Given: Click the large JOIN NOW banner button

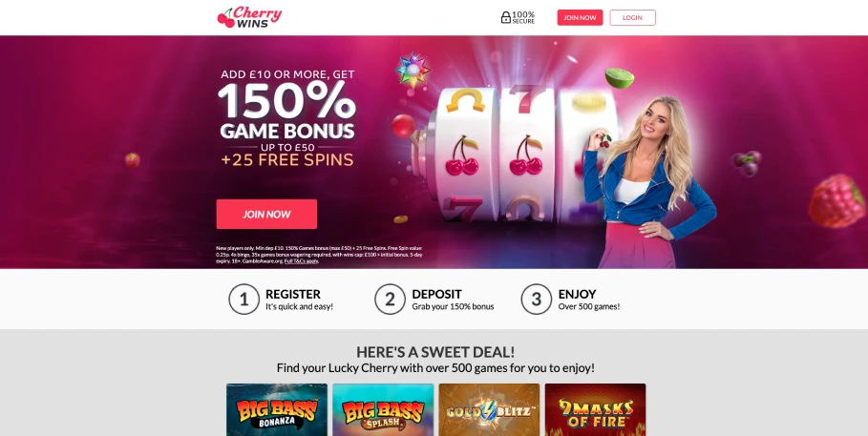Looking at the screenshot, I should point(266,214).
